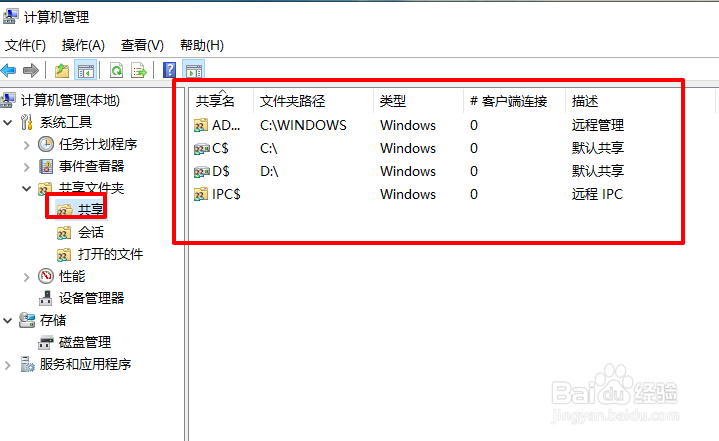Image resolution: width=719 pixels, height=441 pixels.
Task: Click the 默认共享 description in D$ row
Action: [597, 171]
